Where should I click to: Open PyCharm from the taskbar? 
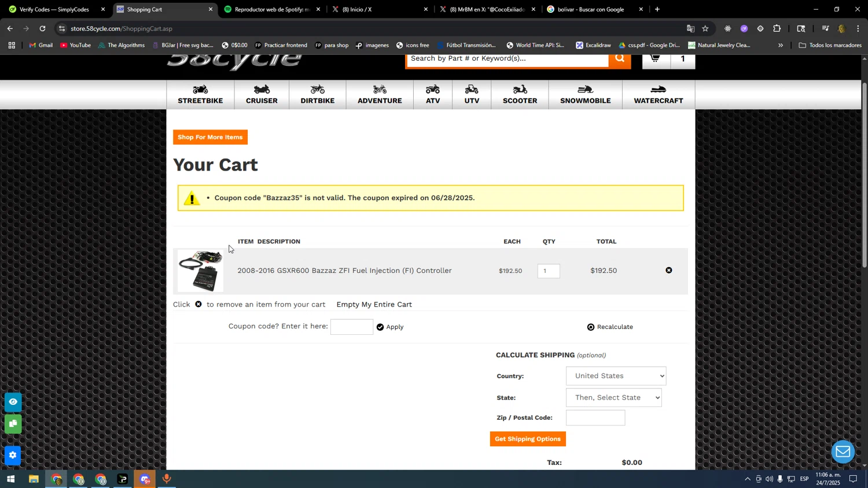[x=123, y=479]
